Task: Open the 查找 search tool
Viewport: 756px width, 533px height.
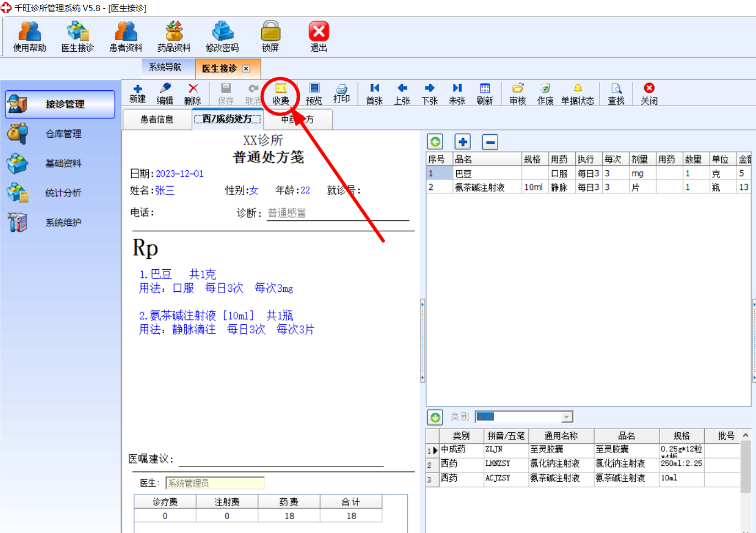Action: click(x=616, y=94)
